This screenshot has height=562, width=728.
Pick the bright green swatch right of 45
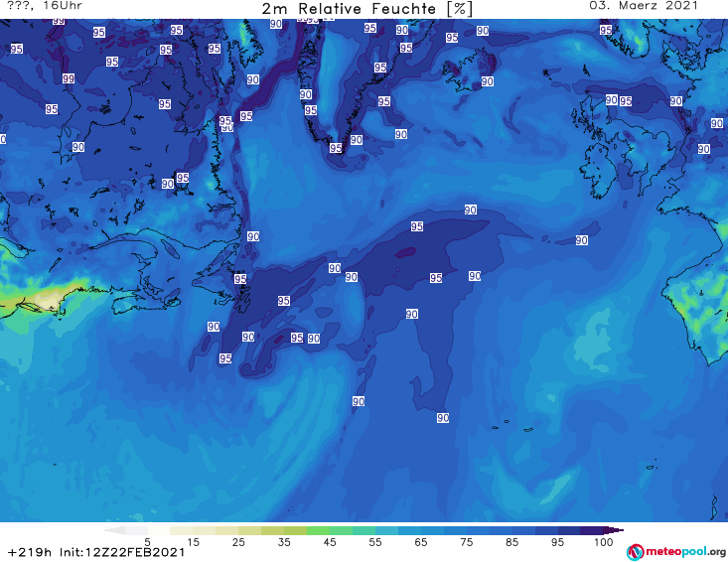(341, 530)
